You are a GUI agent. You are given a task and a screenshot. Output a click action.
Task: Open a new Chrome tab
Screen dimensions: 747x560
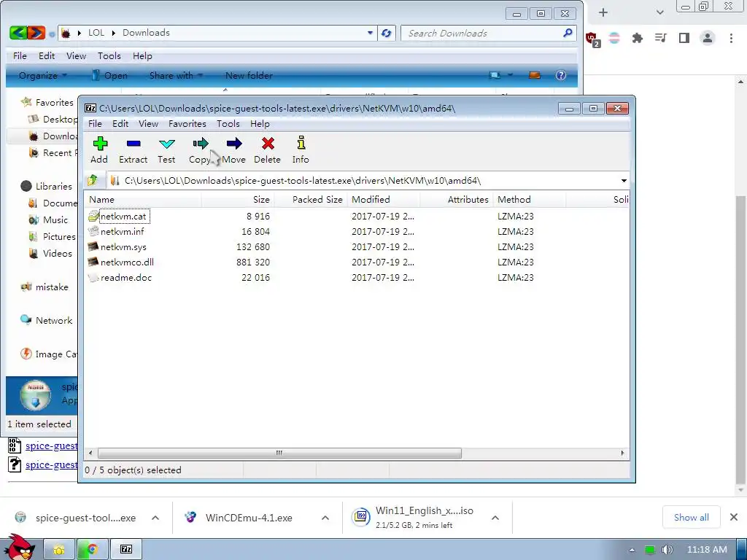pyautogui.click(x=603, y=12)
